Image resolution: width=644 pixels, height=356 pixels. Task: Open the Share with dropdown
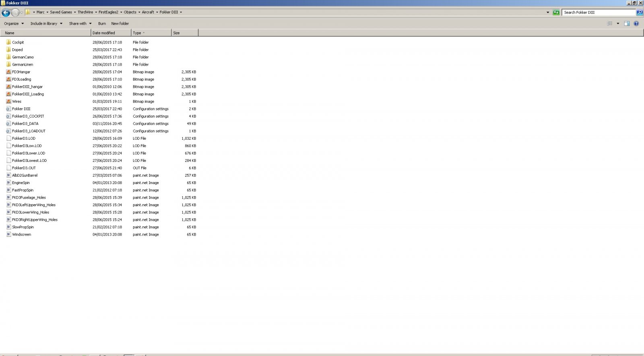tap(80, 24)
